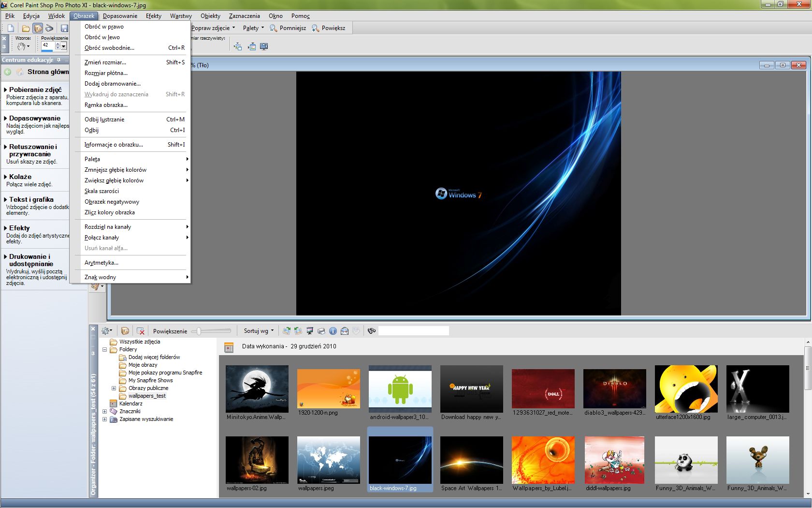Viewport: 812px width, 508px height.
Task: Click the Pomniejsz zoom out button
Action: [288, 28]
